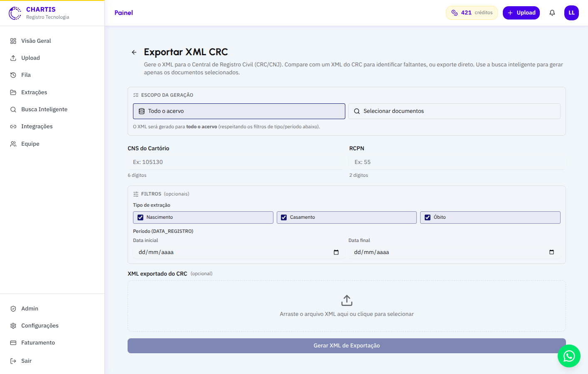Click the back arrow beside Exportar XML CRC
The height and width of the screenshot is (374, 588).
(134, 52)
